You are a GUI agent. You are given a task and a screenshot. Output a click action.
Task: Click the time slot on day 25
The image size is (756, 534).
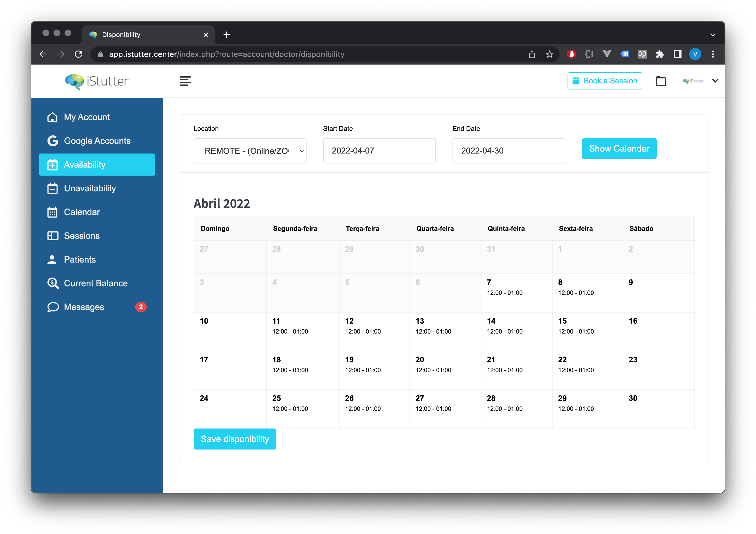(x=290, y=408)
